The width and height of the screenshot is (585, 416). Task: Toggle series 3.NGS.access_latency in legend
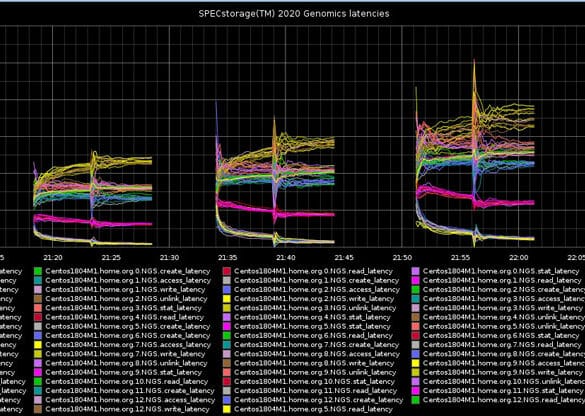pyautogui.click(x=504, y=299)
